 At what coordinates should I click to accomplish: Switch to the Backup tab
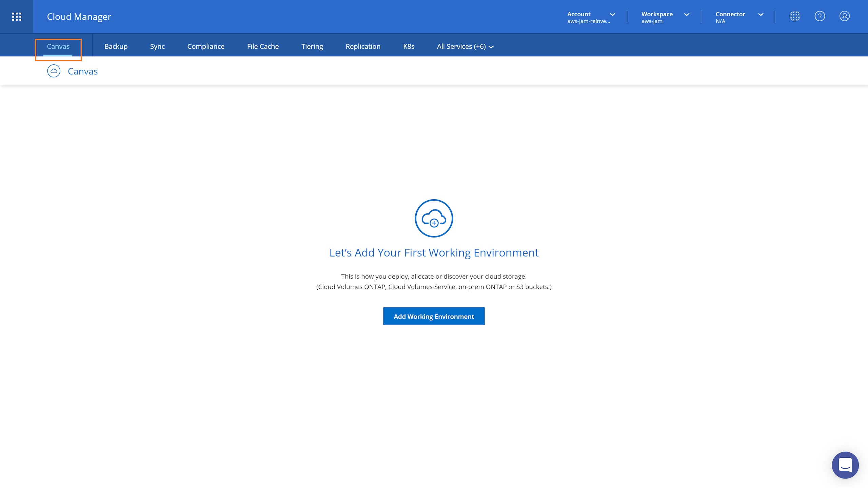click(x=116, y=46)
